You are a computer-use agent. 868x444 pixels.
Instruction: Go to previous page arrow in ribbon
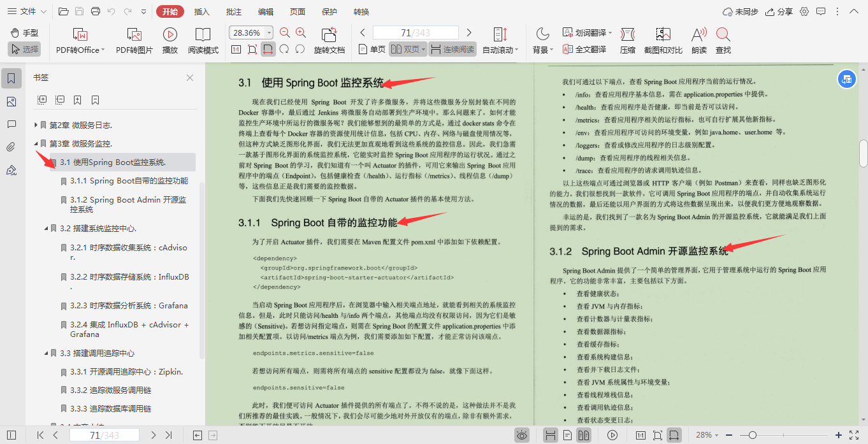tap(363, 32)
